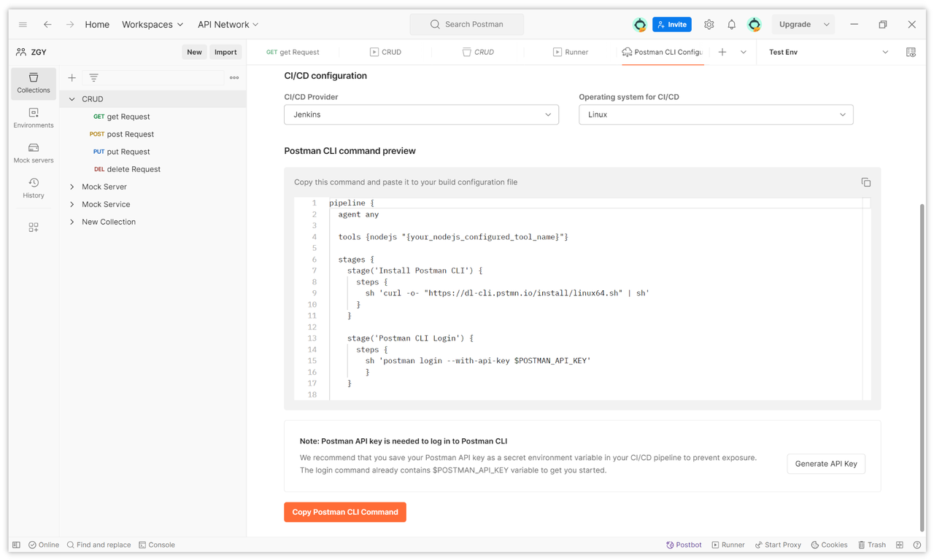The width and height of the screenshot is (934, 560).
Task: Open the Environments sidebar panel
Action: pos(34,118)
